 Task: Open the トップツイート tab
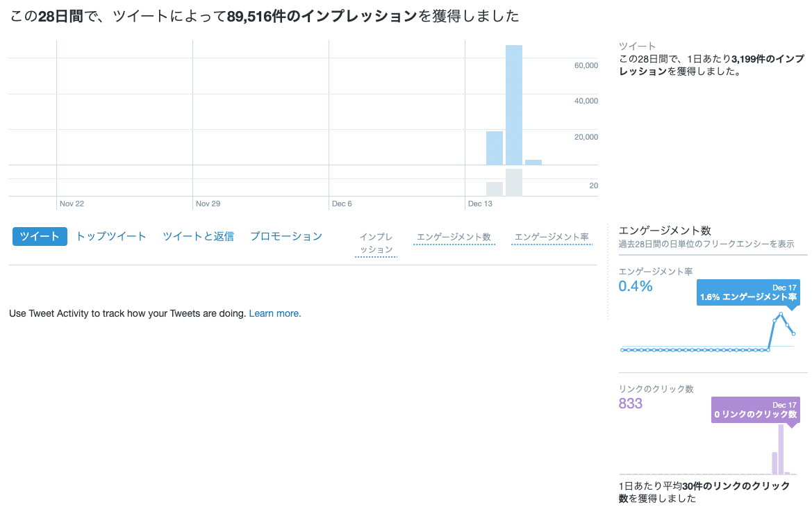(111, 236)
